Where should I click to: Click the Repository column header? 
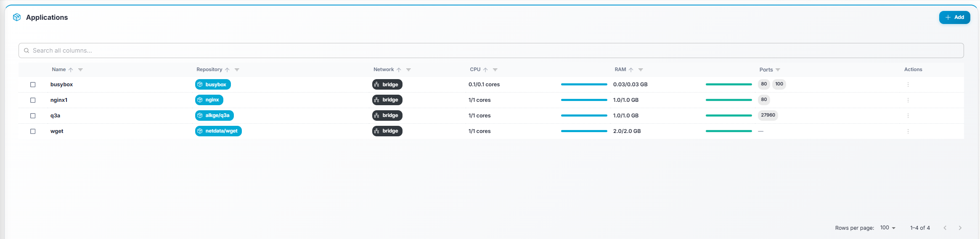coord(209,69)
